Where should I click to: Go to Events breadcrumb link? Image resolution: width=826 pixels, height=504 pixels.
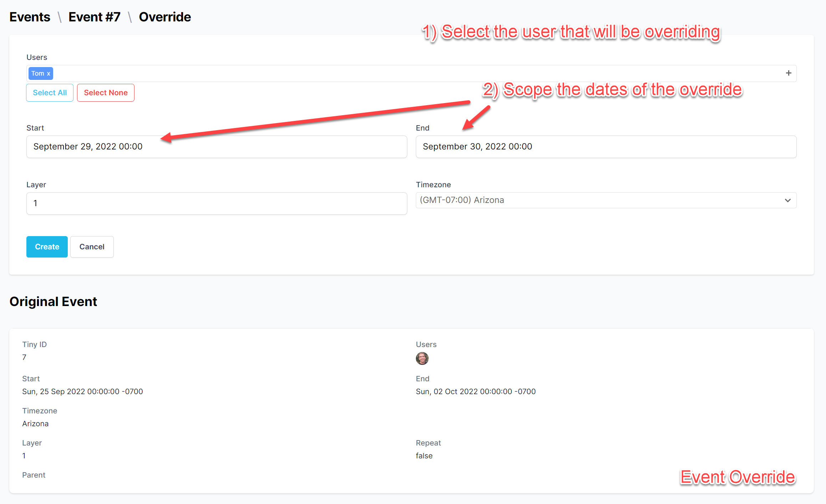30,17
